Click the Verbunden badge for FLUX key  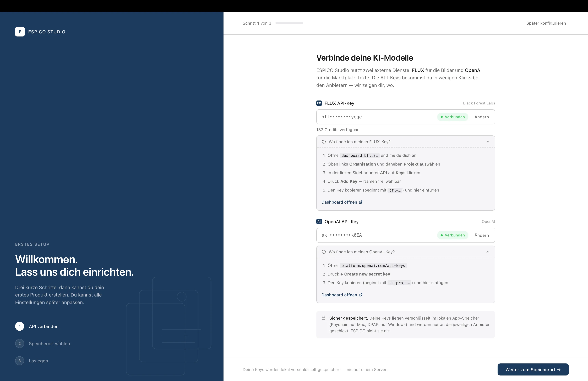[x=453, y=117]
